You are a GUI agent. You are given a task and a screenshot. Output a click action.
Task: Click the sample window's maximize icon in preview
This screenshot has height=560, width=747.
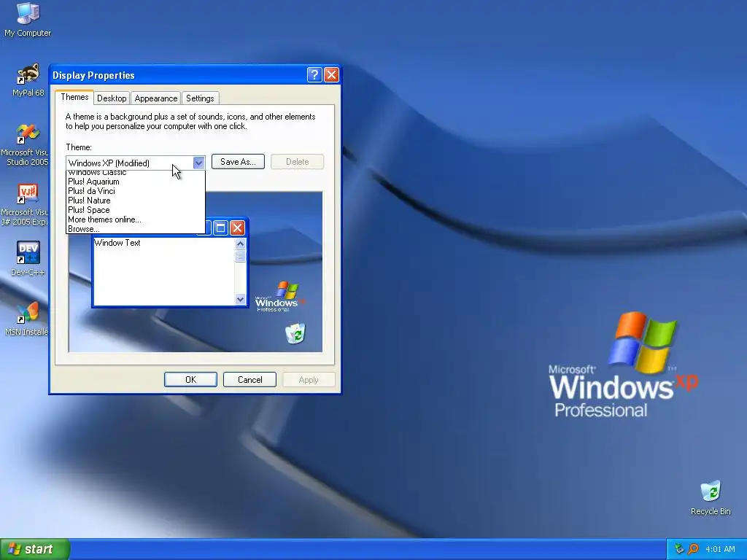point(220,227)
